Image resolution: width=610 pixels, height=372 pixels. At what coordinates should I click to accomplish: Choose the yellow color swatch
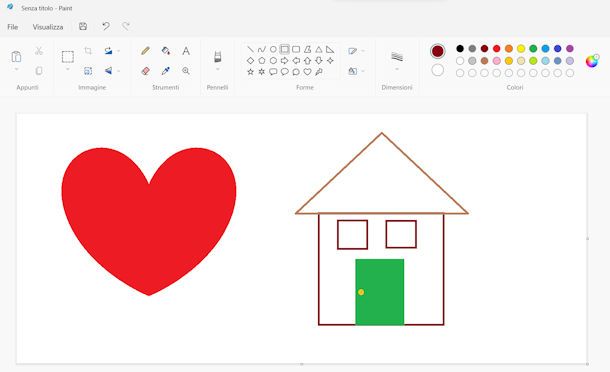(x=521, y=49)
